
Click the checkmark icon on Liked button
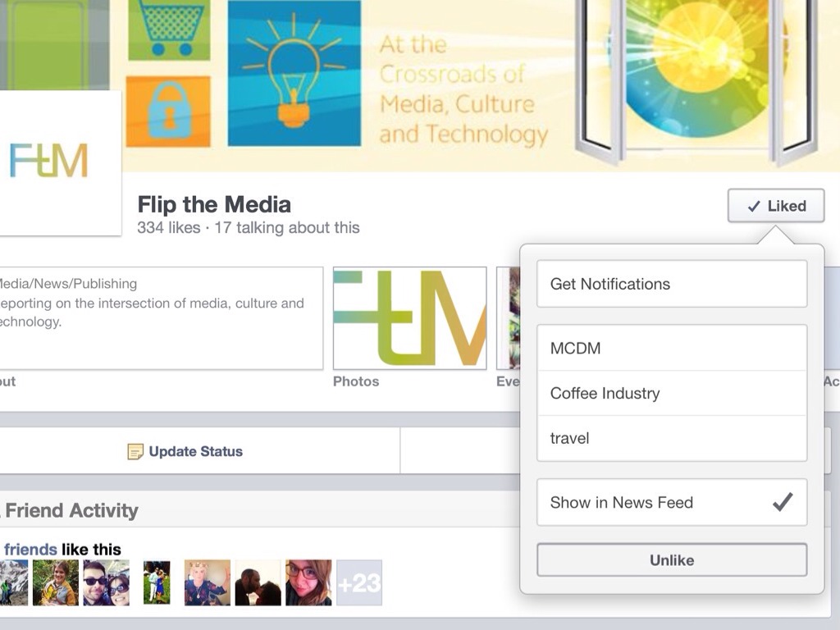click(754, 206)
